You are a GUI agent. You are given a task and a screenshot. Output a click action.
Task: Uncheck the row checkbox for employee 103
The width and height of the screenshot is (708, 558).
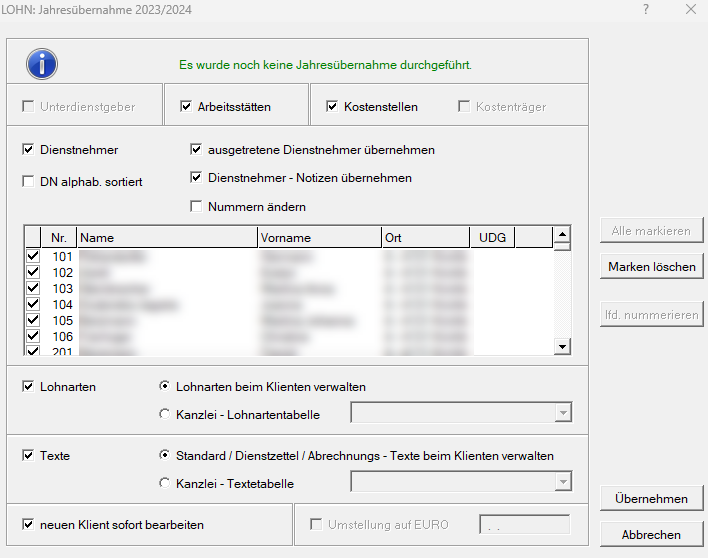coord(33,288)
